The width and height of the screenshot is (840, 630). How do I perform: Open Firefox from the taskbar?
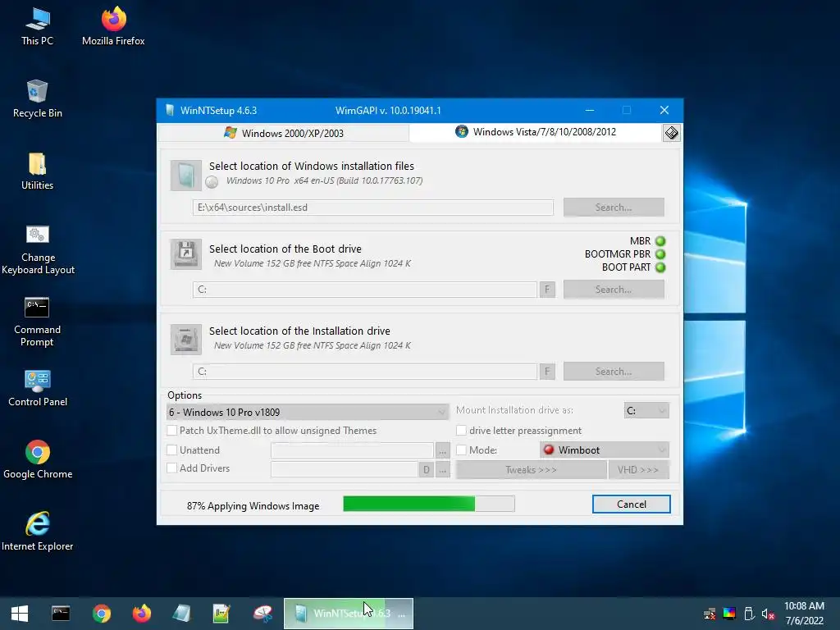tap(142, 614)
